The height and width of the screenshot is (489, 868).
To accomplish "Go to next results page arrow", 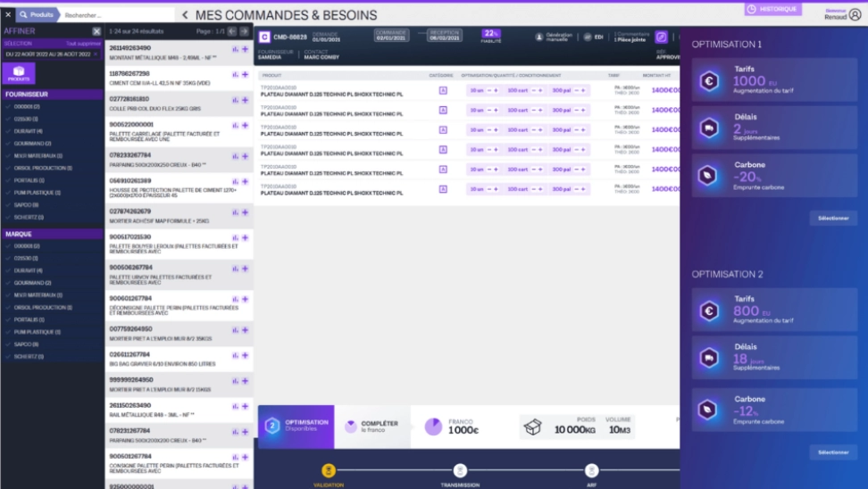I will 245,31.
